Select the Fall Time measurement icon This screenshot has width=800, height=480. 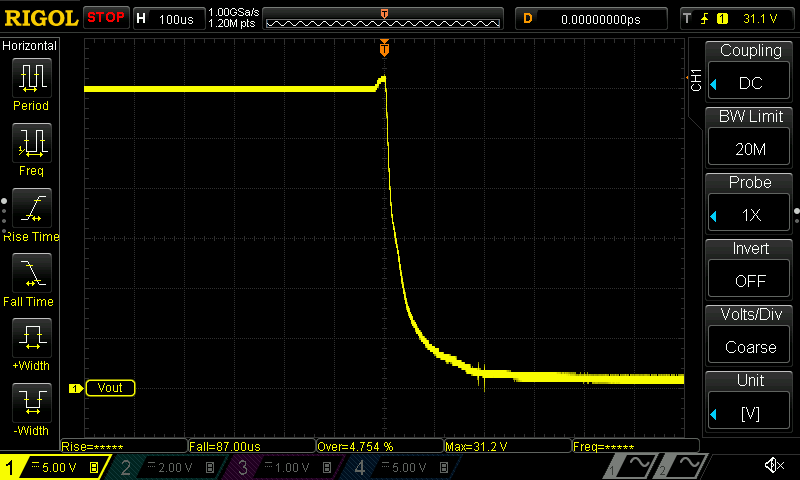click(x=32, y=273)
